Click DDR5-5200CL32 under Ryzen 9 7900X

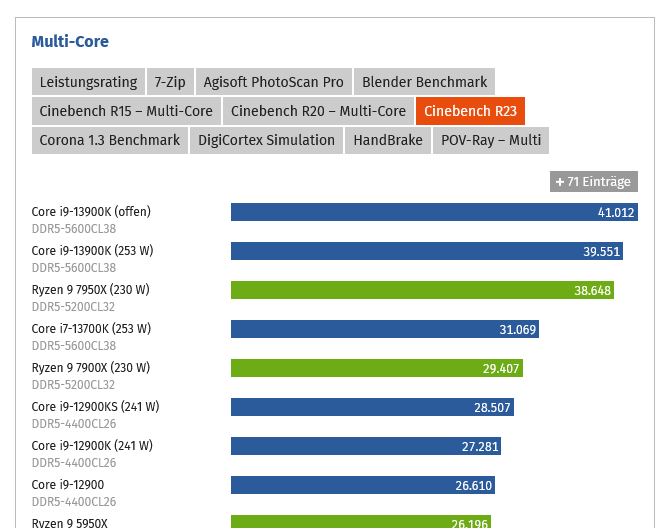point(73,385)
